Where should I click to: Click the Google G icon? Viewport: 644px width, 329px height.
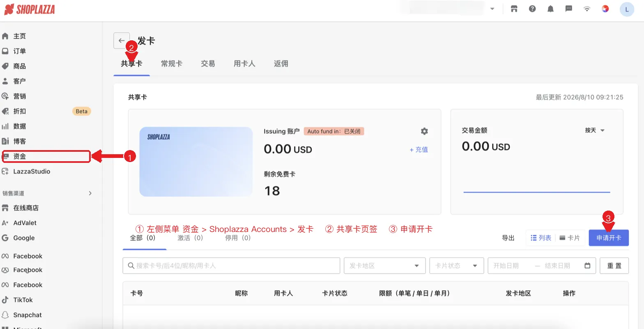5,238
